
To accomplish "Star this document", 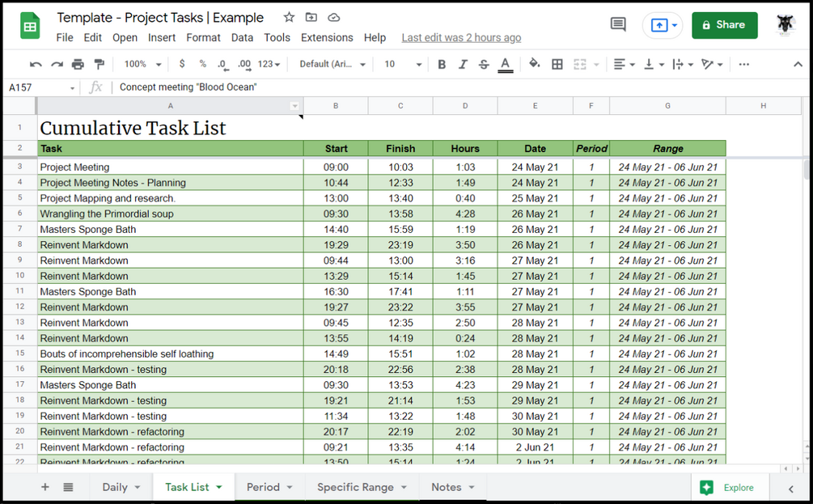I will coord(289,17).
